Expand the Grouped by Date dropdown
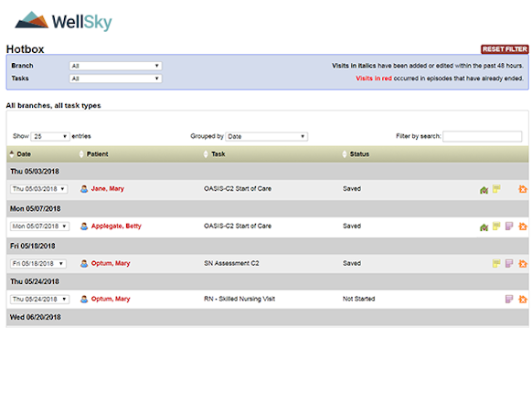Image resolution: width=532 pixels, height=411 pixels. point(266,136)
